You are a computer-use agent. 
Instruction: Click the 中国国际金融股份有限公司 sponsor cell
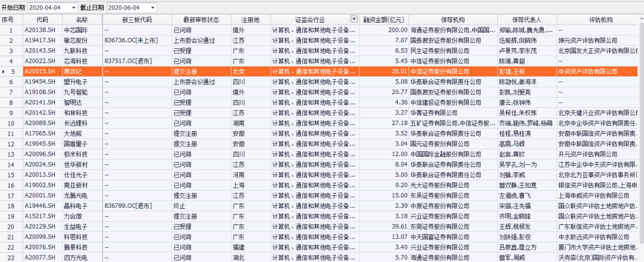point(453,154)
